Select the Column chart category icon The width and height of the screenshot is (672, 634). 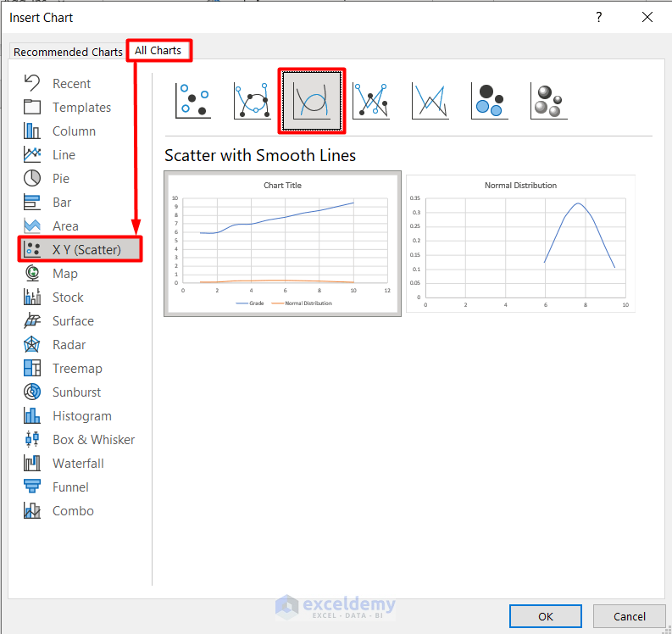32,131
